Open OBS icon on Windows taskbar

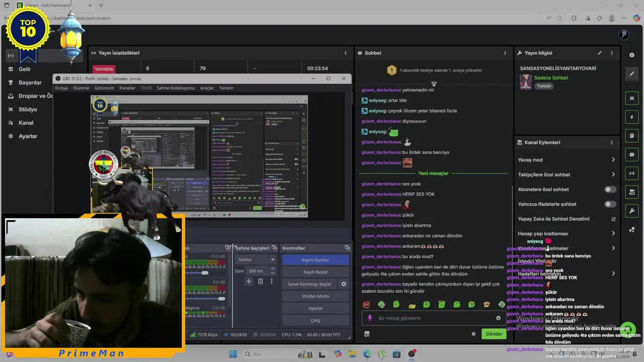point(412,354)
